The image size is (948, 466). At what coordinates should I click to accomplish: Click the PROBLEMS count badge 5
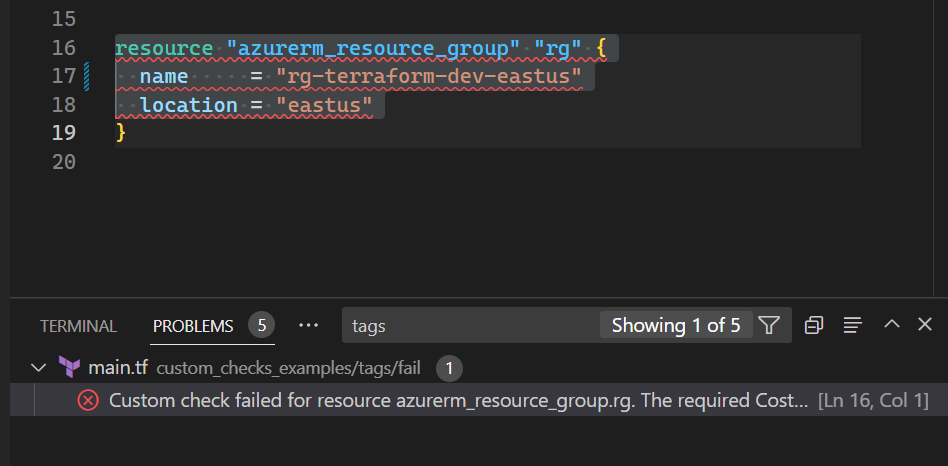[261, 326]
